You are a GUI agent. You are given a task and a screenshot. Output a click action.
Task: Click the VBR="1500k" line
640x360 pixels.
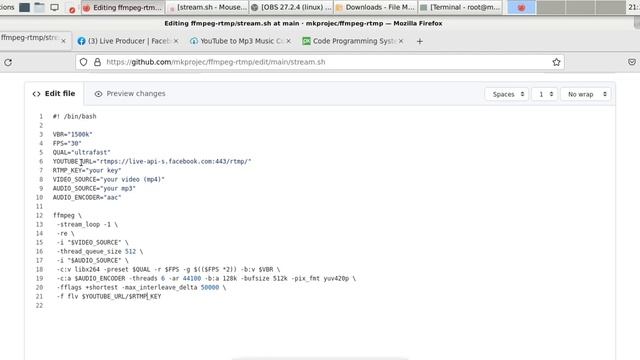tap(73, 134)
